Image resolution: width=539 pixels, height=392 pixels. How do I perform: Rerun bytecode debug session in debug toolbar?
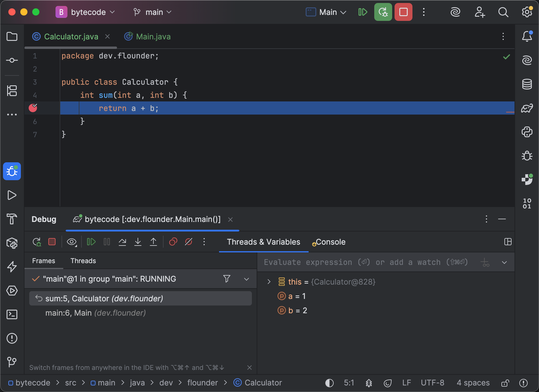pos(37,242)
